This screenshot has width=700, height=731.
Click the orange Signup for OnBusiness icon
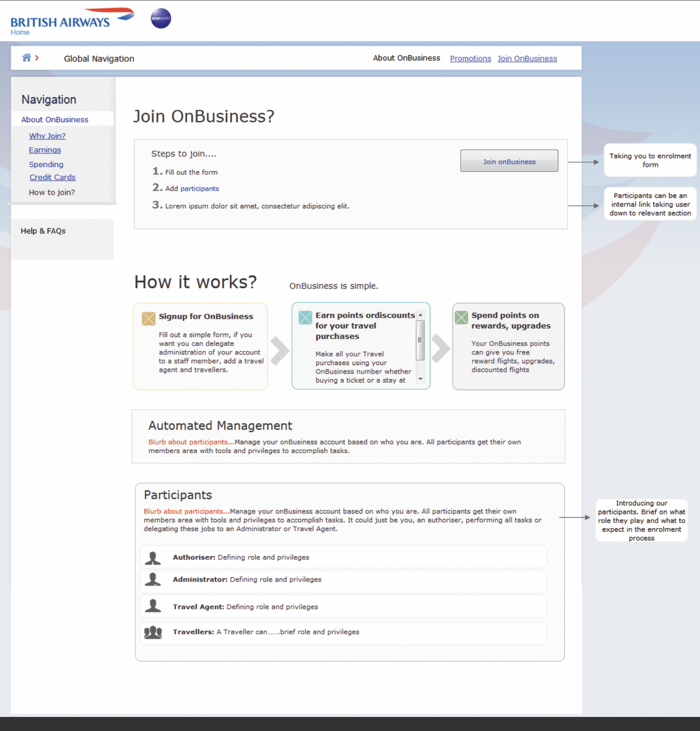point(148,319)
